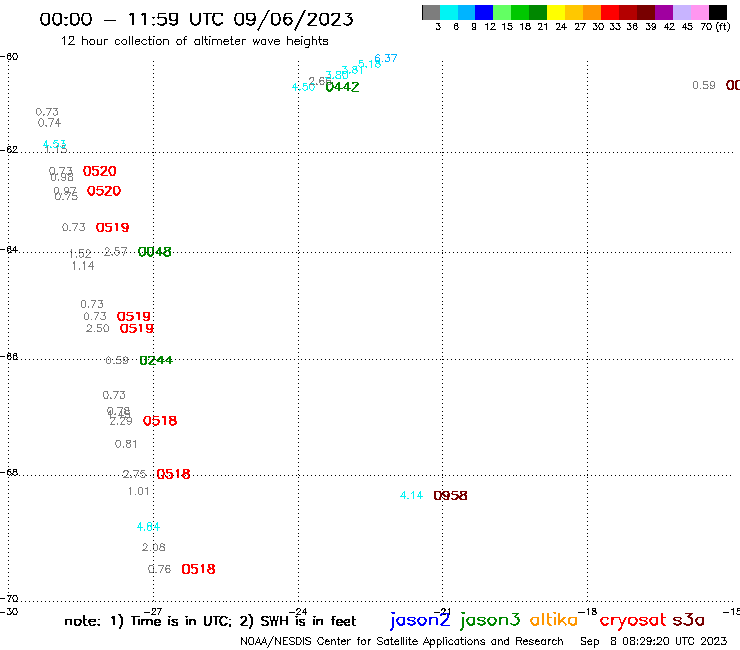Click the red 0518 time beside 0.76
This screenshot has height=650, width=740.
click(198, 569)
